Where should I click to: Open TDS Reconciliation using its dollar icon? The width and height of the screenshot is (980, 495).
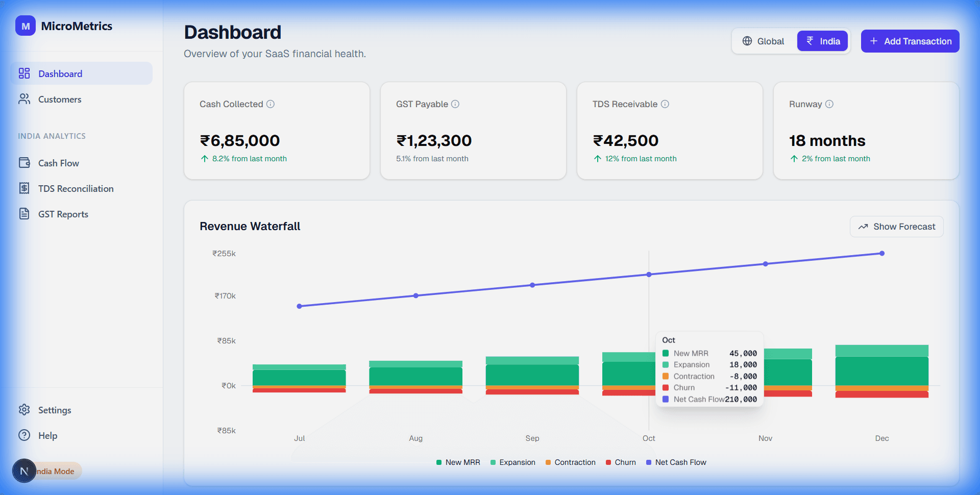click(x=24, y=188)
